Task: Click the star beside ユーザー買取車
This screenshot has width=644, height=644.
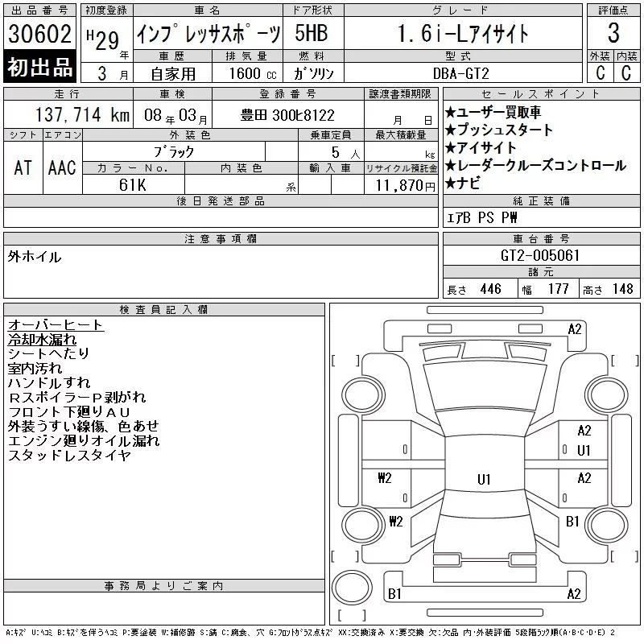Action: 450,113
